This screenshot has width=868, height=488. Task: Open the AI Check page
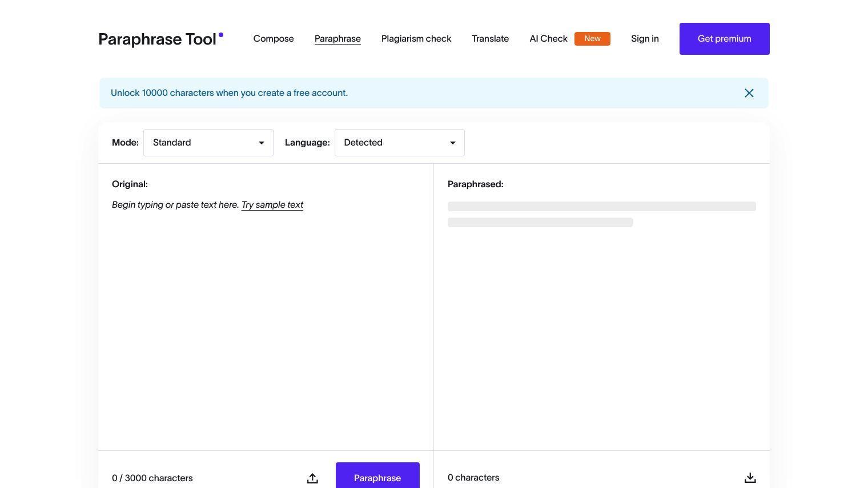coord(548,39)
